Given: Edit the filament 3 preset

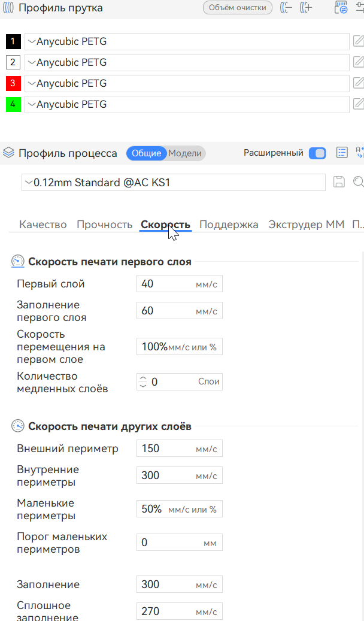Looking at the screenshot, I should coord(358,83).
